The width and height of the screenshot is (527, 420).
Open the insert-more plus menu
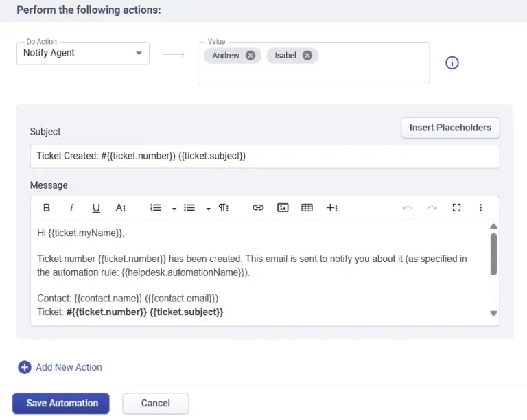331,208
